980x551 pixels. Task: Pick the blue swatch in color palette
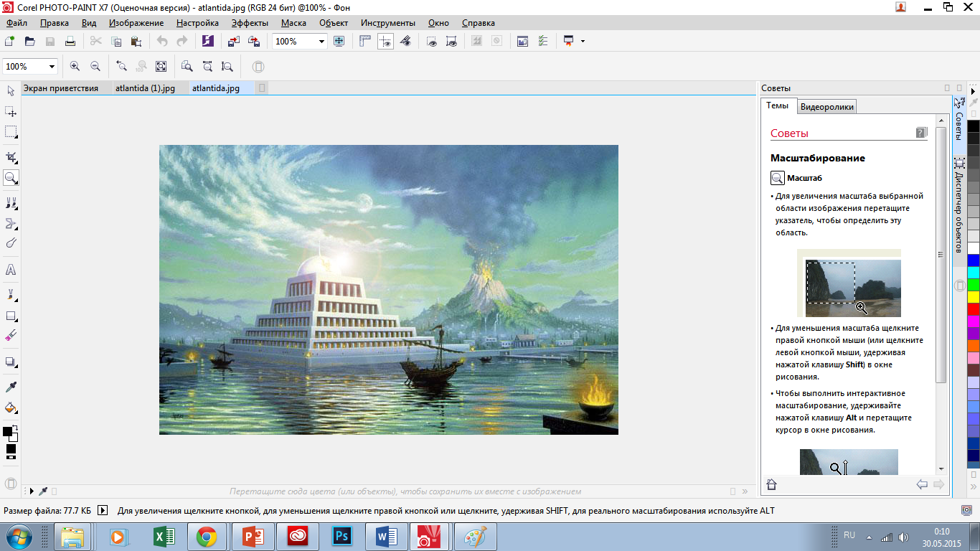[x=974, y=260]
